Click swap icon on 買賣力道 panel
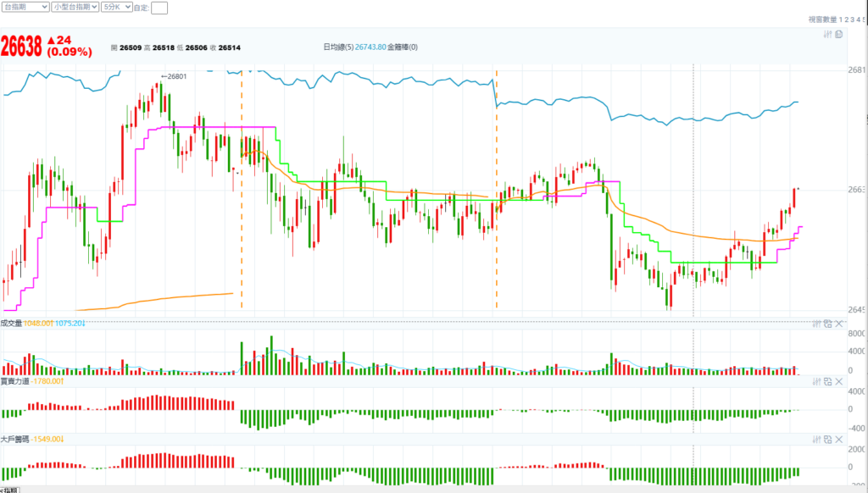 click(x=827, y=382)
